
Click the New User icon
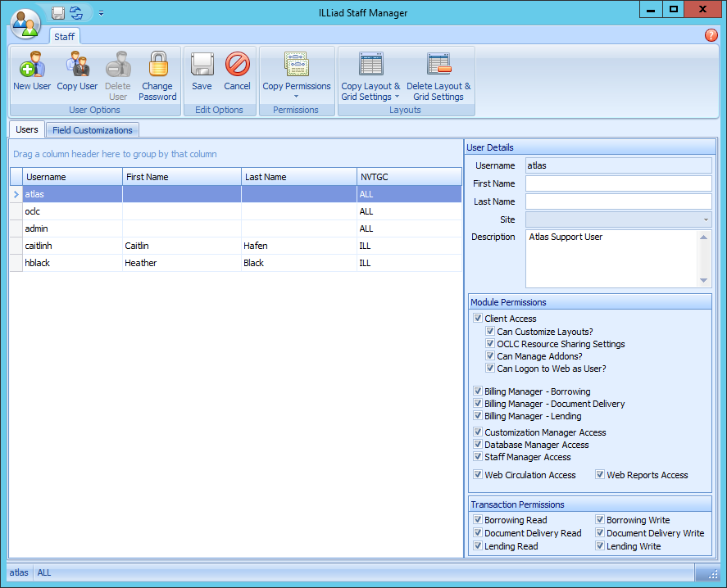tap(32, 66)
